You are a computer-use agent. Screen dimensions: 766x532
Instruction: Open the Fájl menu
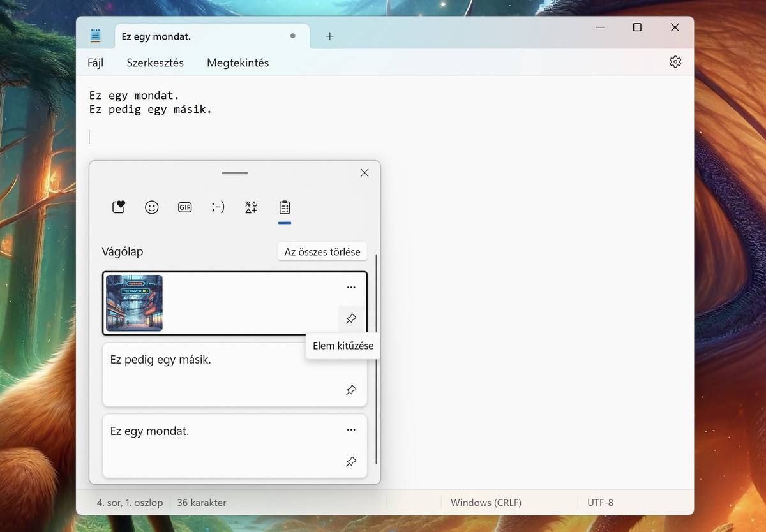(x=95, y=63)
